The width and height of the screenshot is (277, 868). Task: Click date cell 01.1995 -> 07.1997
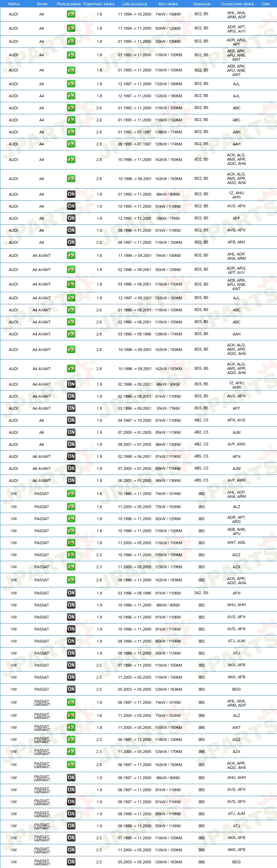coord(135,132)
